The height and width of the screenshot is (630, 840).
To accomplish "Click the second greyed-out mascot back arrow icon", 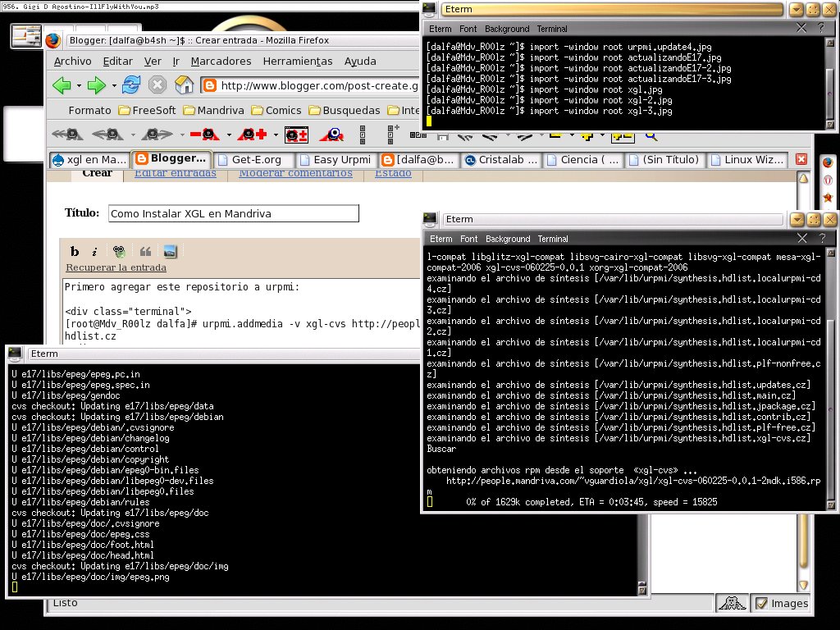I will (107, 134).
